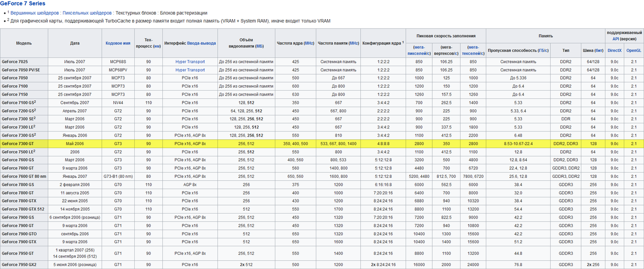Screen dimensions: 644x269
Task: Open Hyper Transport link in GeForce 7050 PV/SE row
Action: click(190, 70)
